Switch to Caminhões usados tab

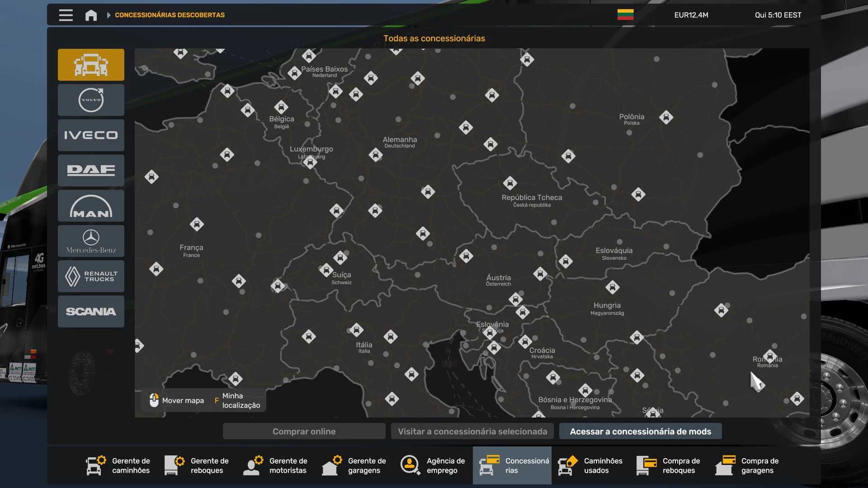pos(591,465)
